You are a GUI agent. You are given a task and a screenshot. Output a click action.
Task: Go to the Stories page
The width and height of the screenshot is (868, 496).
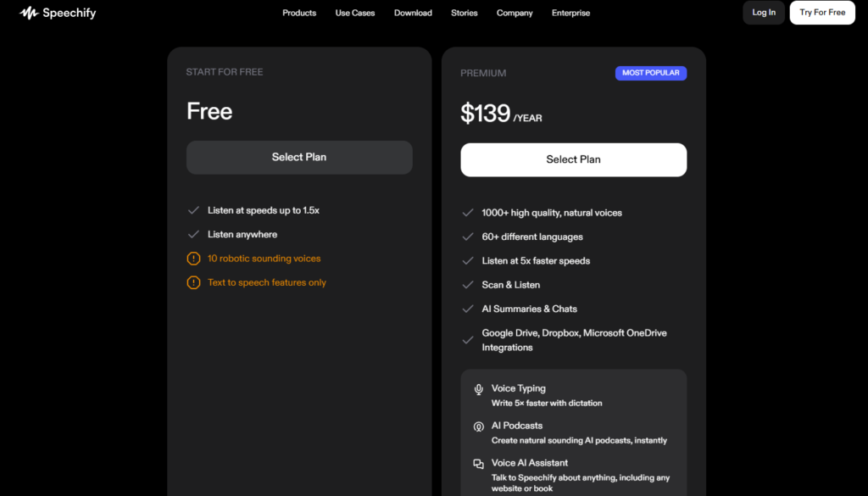(x=465, y=13)
